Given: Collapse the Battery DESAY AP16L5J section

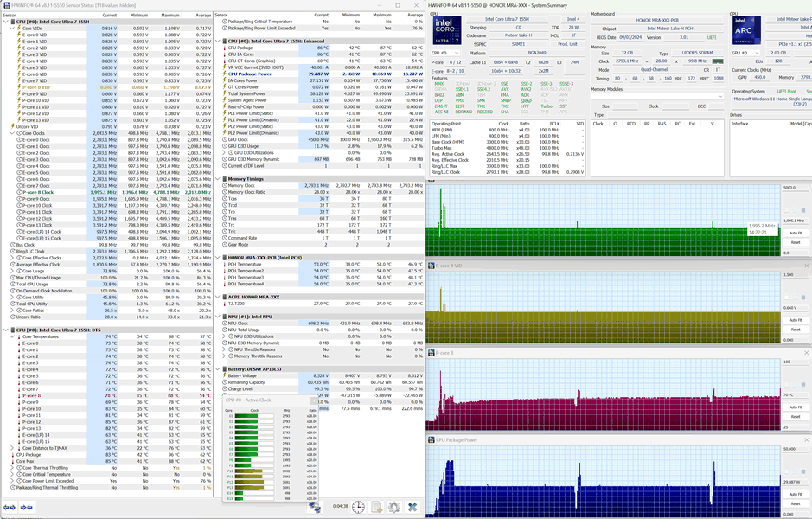Looking at the screenshot, I should tap(218, 369).
